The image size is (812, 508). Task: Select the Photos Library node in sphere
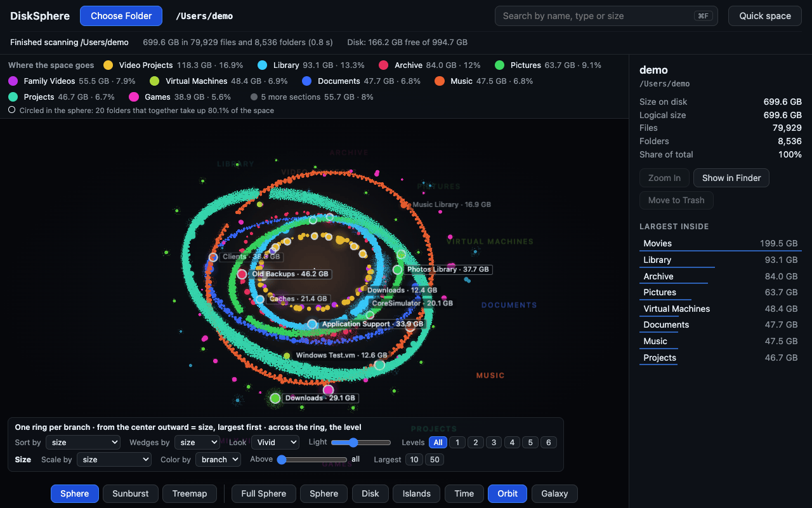click(x=397, y=270)
